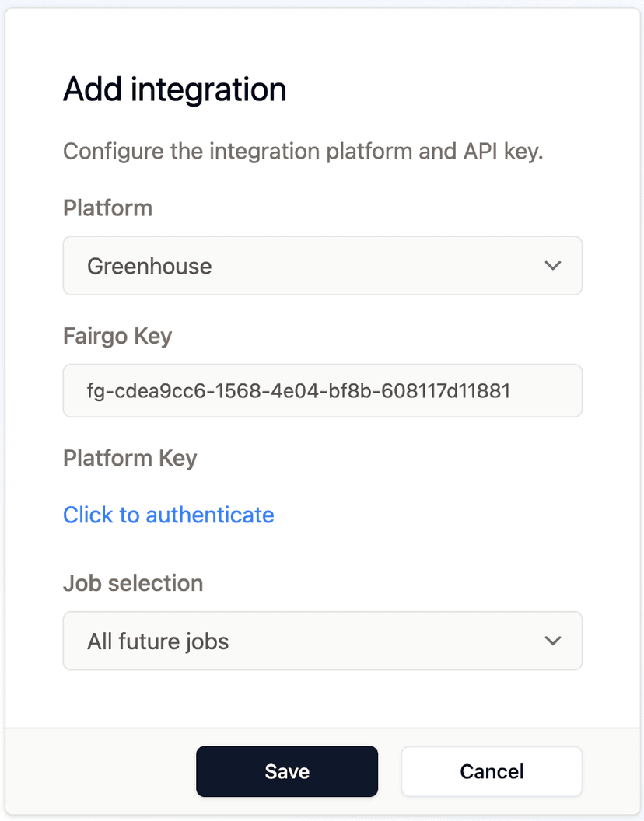
Task: Click the Platform Key label
Action: pos(130,458)
